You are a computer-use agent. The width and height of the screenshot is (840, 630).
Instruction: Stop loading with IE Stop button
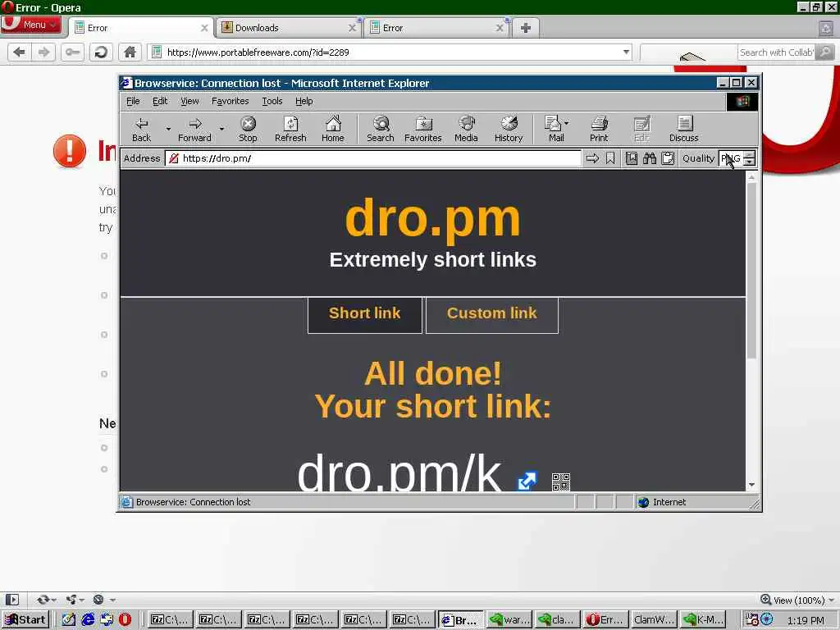tap(248, 129)
